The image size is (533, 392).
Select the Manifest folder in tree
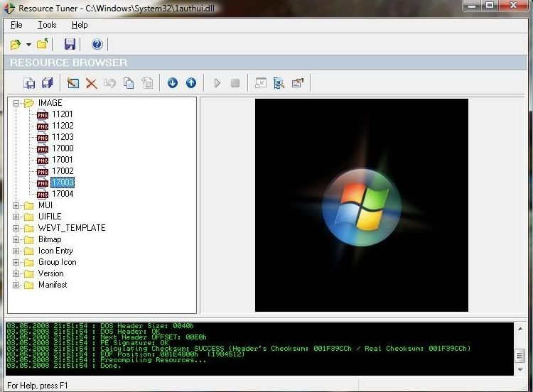[52, 285]
